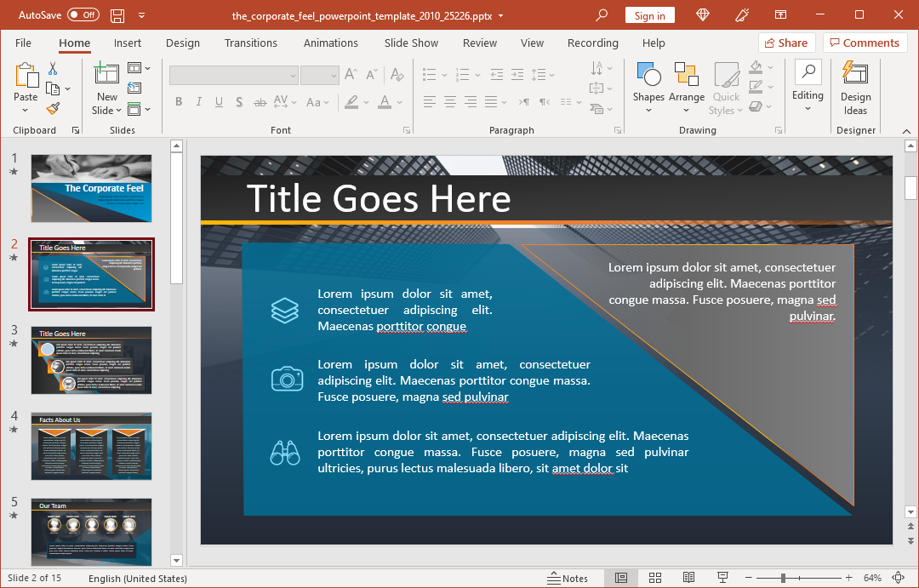Click the Sign in button

[649, 15]
